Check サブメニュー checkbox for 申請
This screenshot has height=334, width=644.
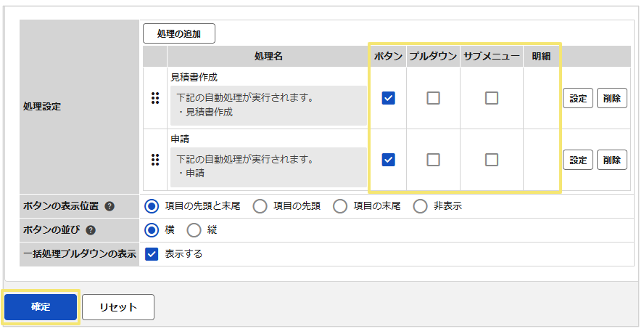492,160
